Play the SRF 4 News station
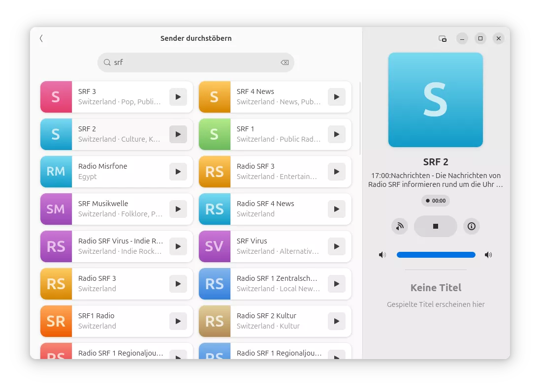Viewport: 540px width, 392px height. 336,97
